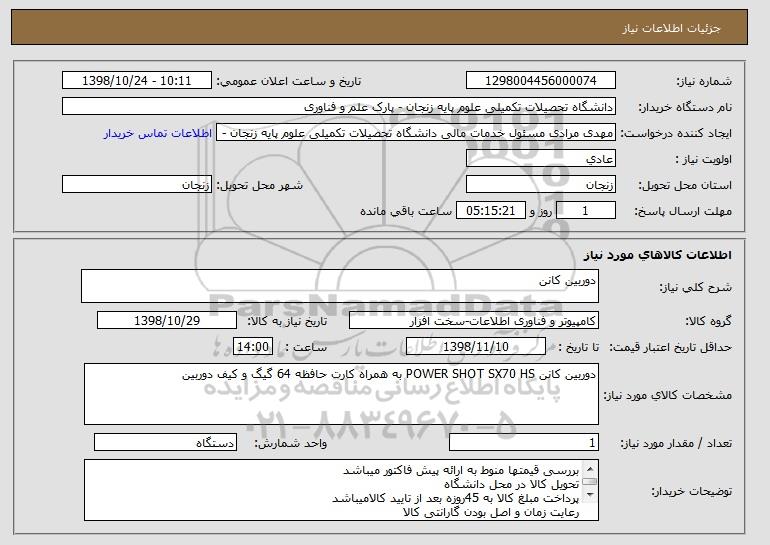Click the note رعایت زمان و اصل بودن گارانتی

coord(491,513)
